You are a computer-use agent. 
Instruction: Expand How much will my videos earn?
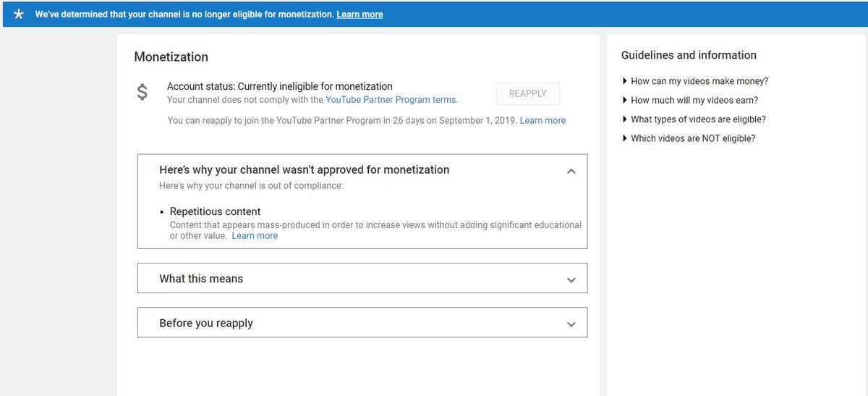pyautogui.click(x=690, y=100)
